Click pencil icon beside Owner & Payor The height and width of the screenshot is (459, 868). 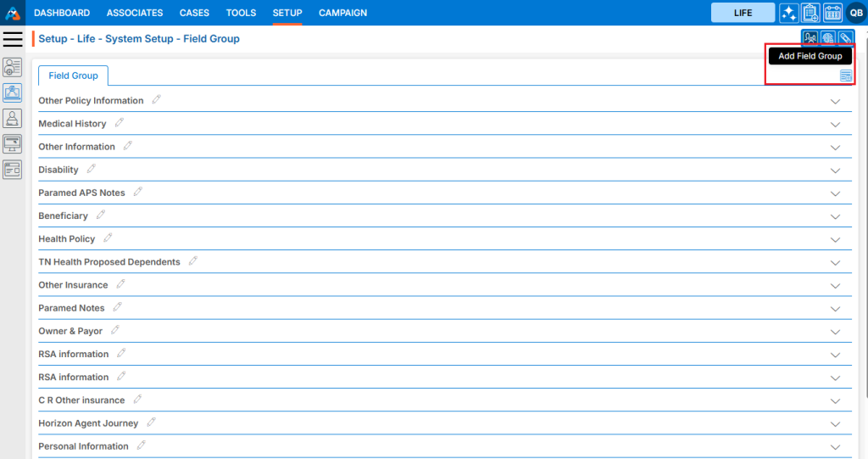pos(115,330)
